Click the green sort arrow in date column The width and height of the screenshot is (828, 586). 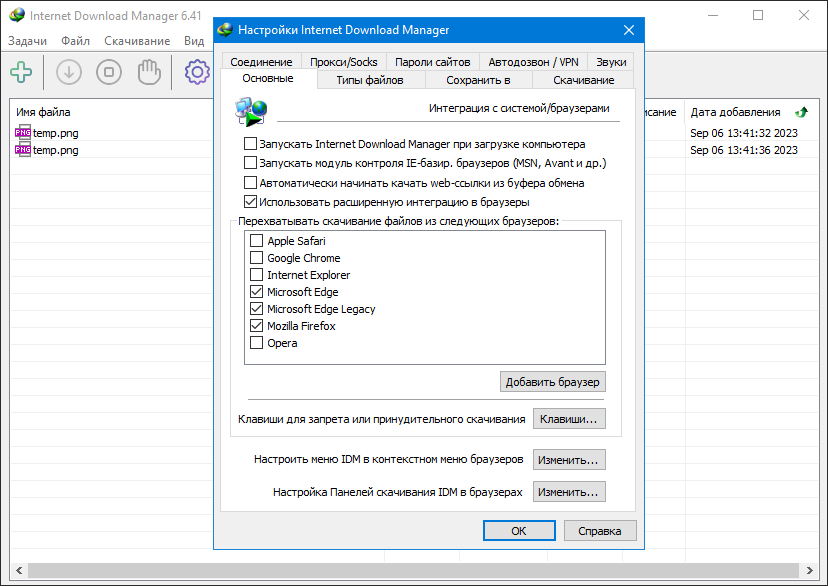pyautogui.click(x=802, y=112)
